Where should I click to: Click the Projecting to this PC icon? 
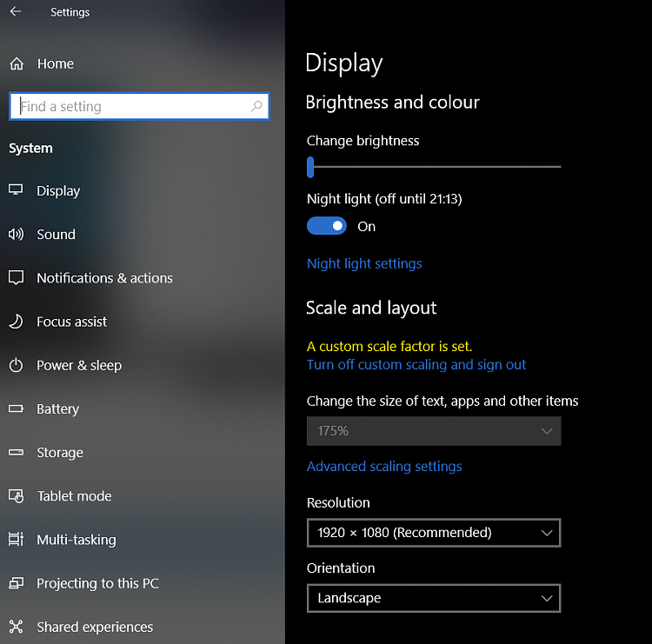click(x=17, y=583)
